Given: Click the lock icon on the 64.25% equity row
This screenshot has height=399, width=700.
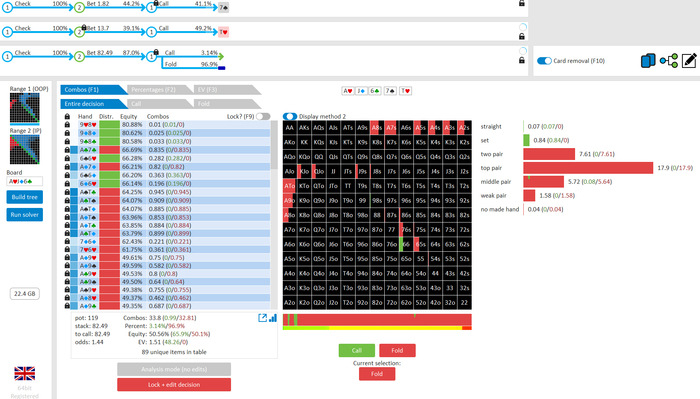Looking at the screenshot, I should pyautogui.click(x=67, y=192).
